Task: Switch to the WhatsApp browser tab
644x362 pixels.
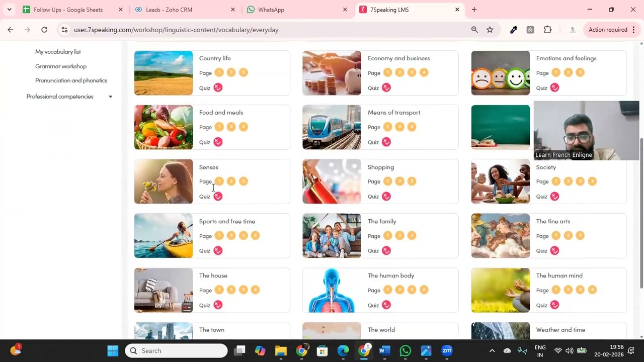Action: pos(271,10)
